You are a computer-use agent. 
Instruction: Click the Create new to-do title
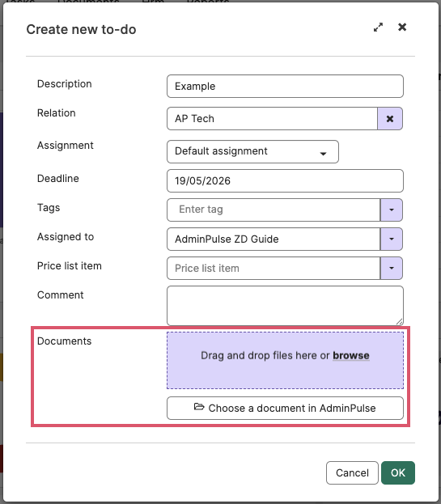pyautogui.click(x=81, y=30)
